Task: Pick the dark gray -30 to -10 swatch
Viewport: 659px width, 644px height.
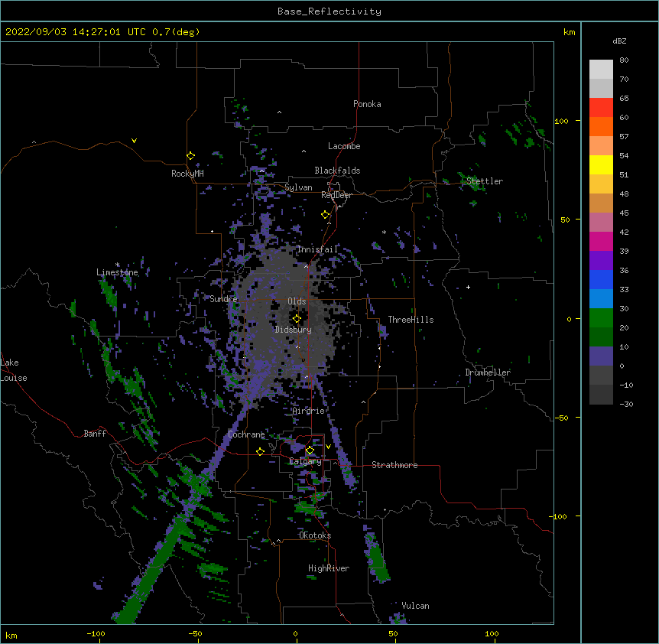Action: 601,395
